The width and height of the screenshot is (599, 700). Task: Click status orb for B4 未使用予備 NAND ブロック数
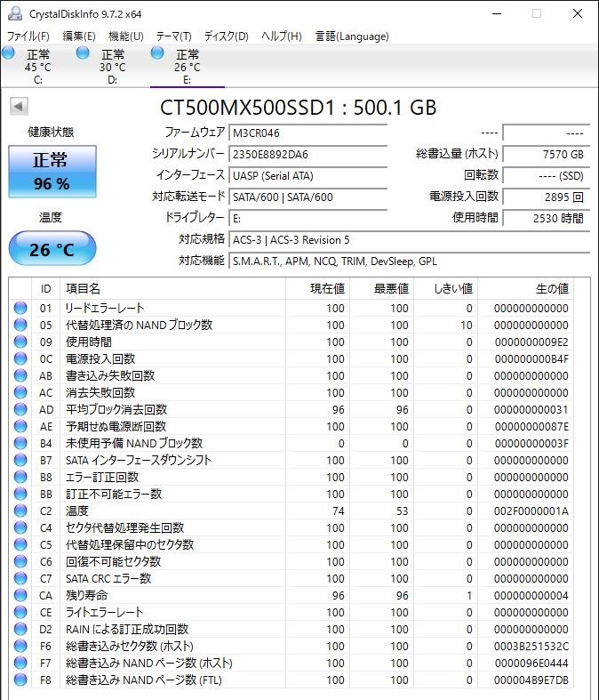[20, 443]
